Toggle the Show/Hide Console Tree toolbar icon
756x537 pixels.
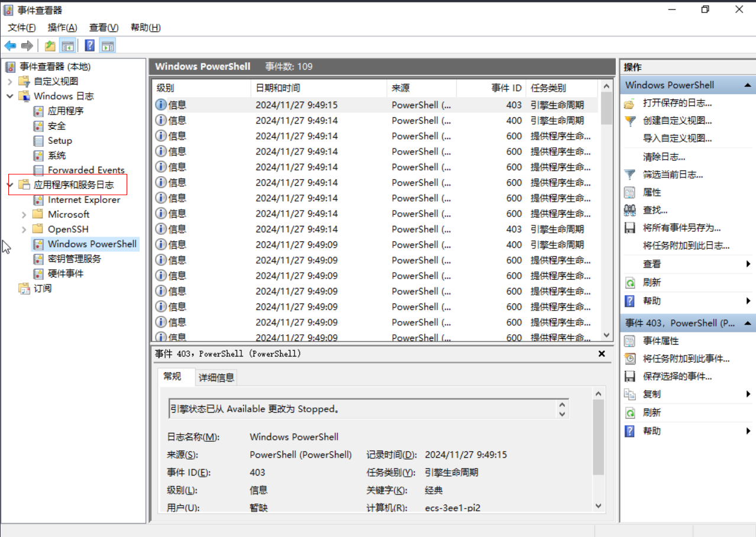(67, 46)
